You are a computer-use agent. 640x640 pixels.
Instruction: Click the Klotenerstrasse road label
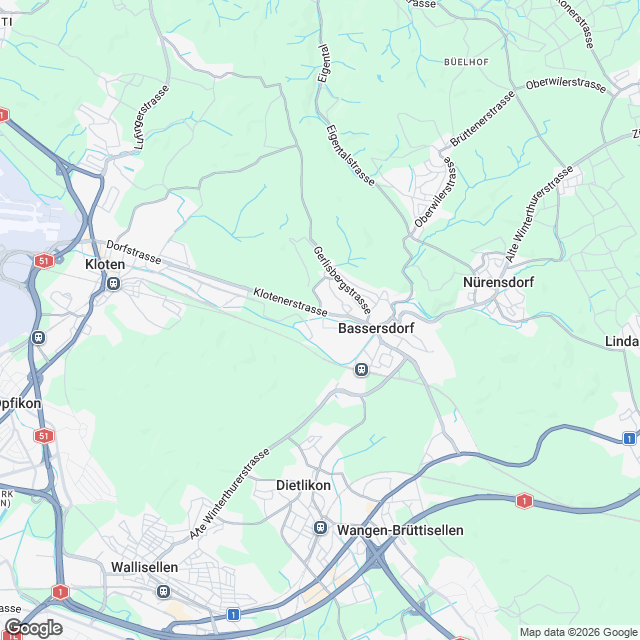click(x=290, y=302)
